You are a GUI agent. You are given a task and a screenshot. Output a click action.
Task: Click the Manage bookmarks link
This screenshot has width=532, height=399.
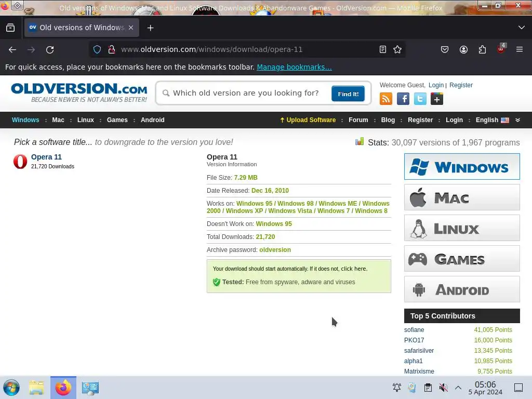294,67
